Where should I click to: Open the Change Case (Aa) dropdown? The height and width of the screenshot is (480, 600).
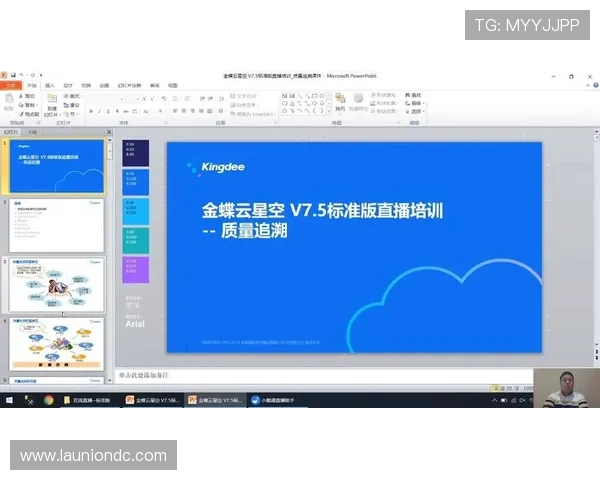pos(147,111)
